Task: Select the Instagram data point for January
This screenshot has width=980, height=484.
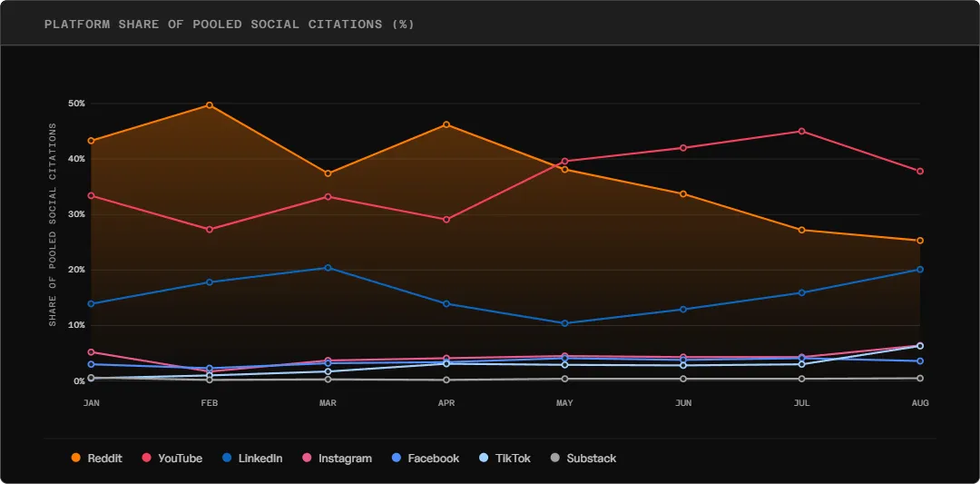Action: 92,352
